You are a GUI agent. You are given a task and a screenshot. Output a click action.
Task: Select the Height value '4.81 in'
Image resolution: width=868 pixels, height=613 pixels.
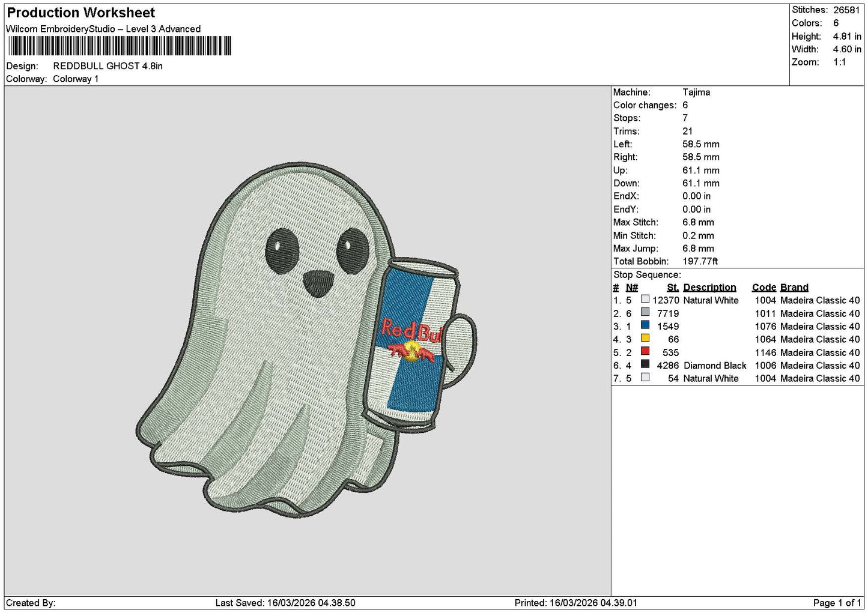847,36
